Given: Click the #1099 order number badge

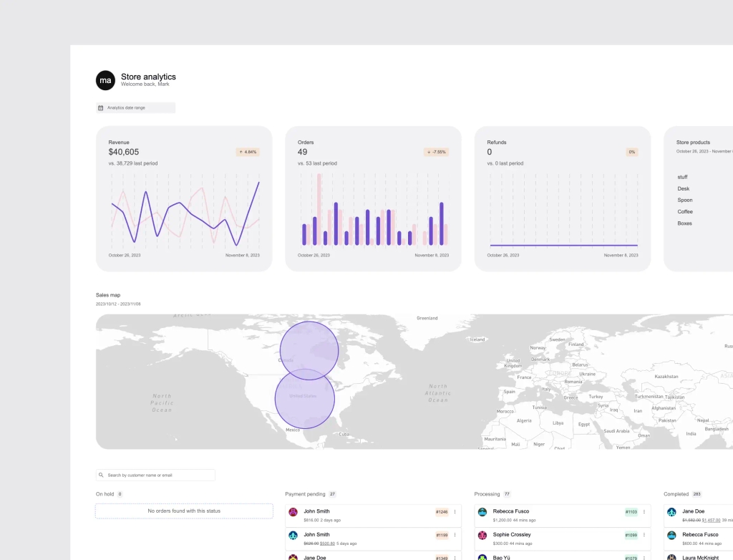Looking at the screenshot, I should pos(631,535).
